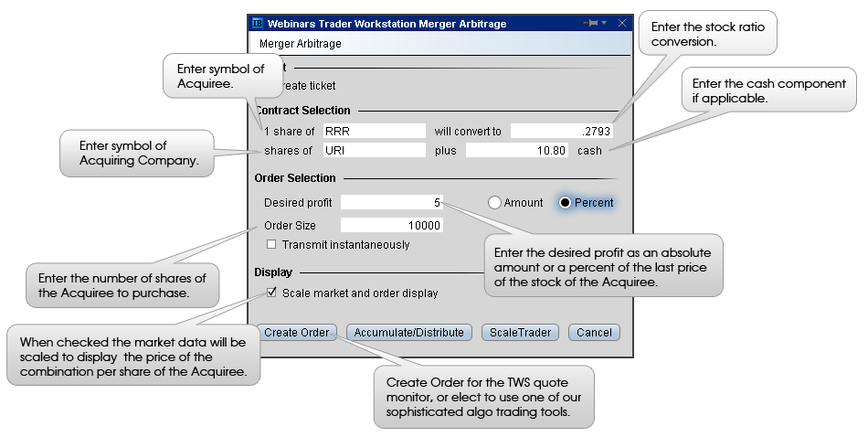Click the 'Display' section heading
Screen dimensions: 868x437
click(x=273, y=272)
